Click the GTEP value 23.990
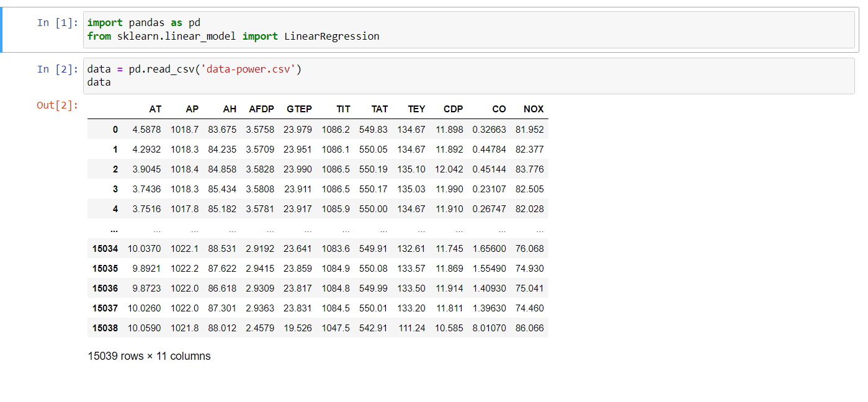868x402 pixels. (x=298, y=169)
